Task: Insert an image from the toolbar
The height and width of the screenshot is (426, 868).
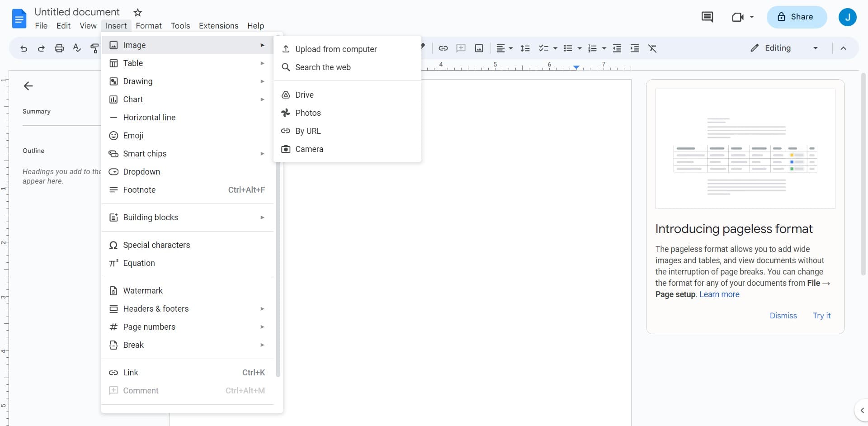Action: (x=479, y=48)
